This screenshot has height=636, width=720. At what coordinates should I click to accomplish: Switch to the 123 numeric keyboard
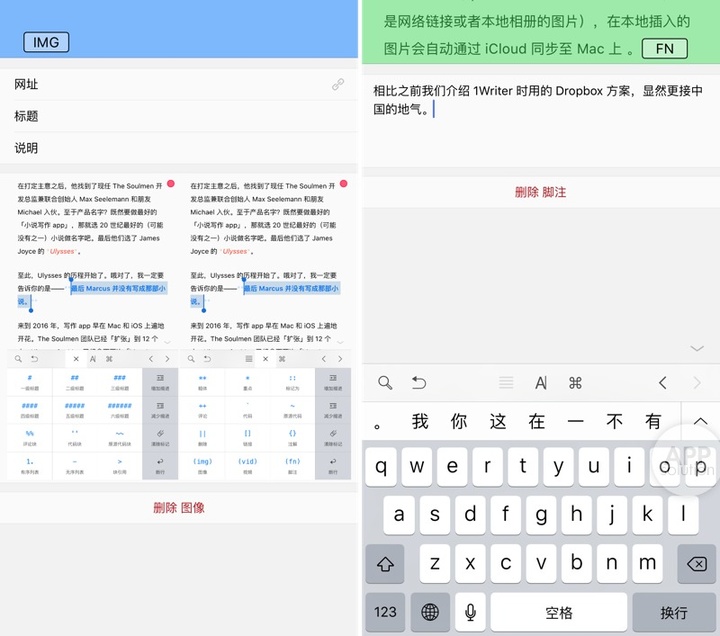tap(385, 611)
